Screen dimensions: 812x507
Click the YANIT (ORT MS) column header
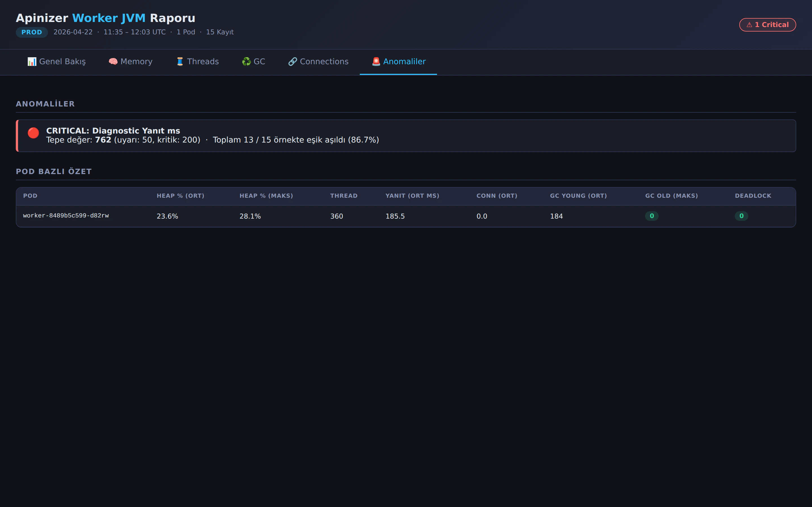coord(412,196)
